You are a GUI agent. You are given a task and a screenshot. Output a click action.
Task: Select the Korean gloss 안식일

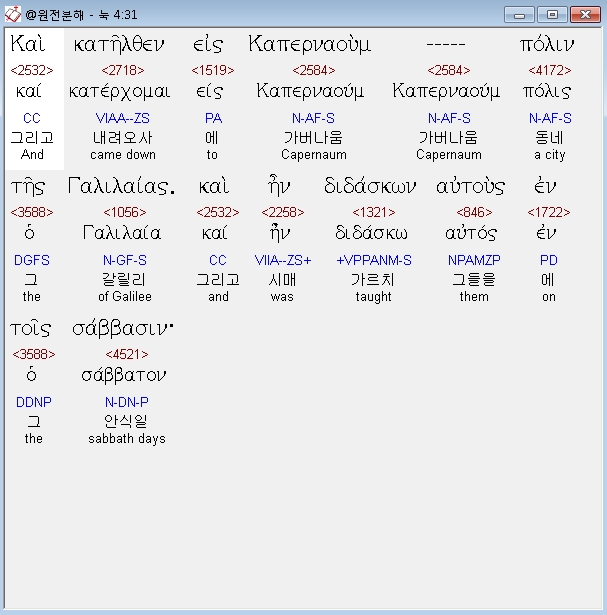click(126, 422)
